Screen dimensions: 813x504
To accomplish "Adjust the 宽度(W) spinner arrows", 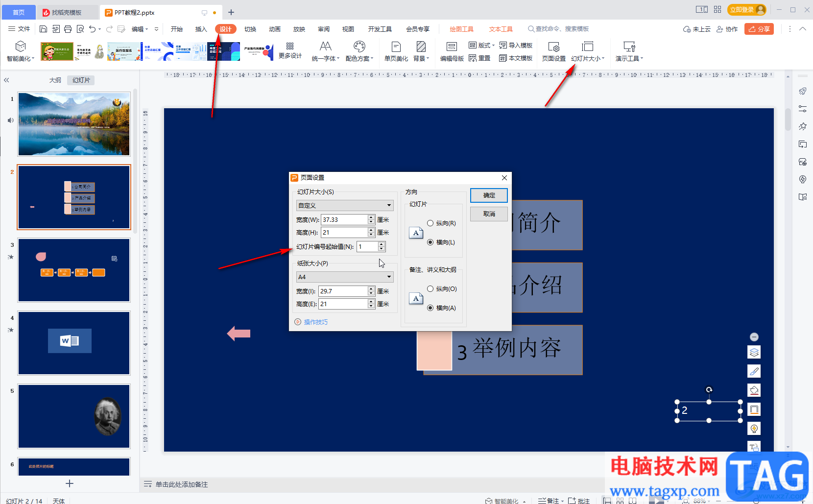I will pyautogui.click(x=371, y=219).
